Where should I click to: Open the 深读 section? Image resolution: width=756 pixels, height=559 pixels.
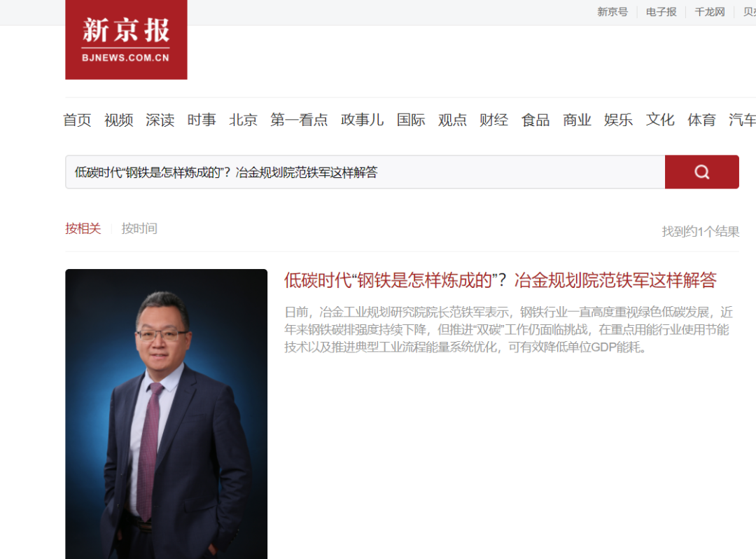coord(160,120)
